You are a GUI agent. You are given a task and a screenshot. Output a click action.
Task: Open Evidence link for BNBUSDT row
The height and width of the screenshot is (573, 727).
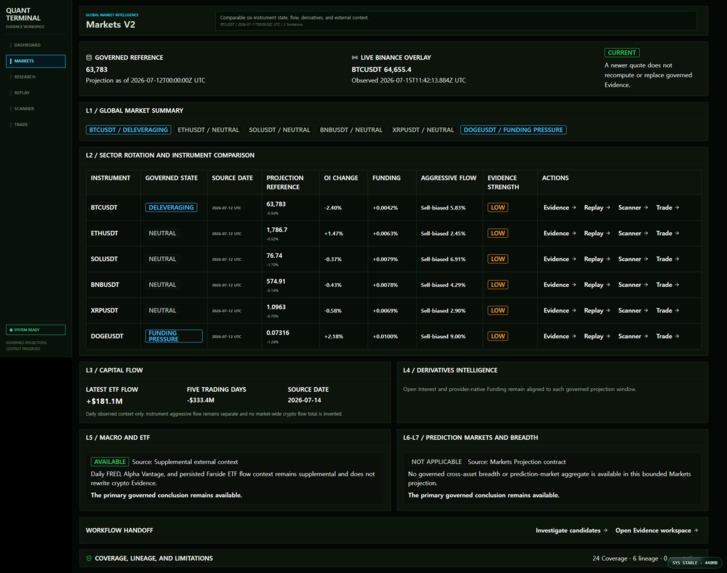[560, 285]
